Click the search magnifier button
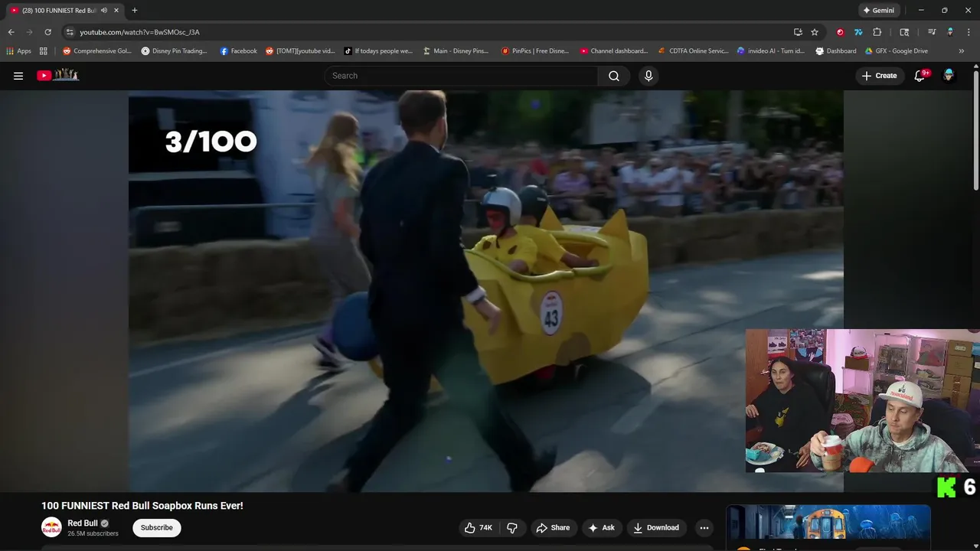The width and height of the screenshot is (980, 551). coord(614,76)
